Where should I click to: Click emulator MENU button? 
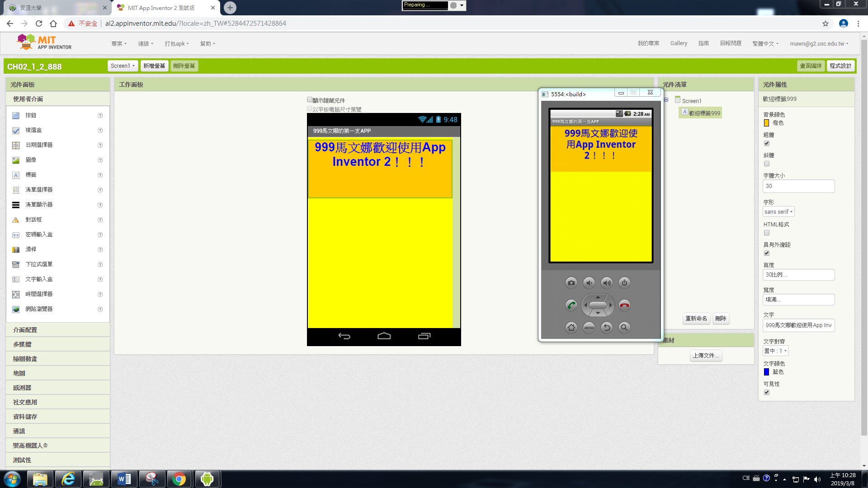point(589,328)
